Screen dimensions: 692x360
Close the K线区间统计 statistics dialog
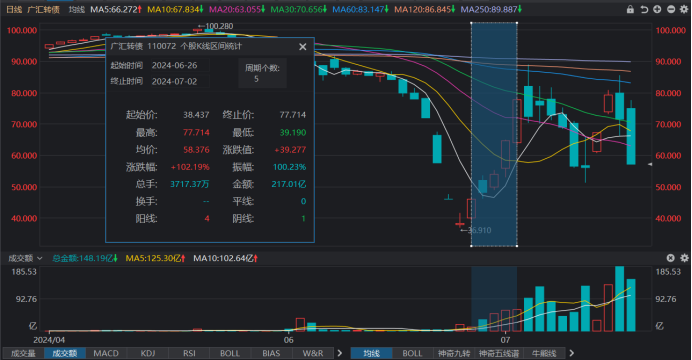click(302, 47)
